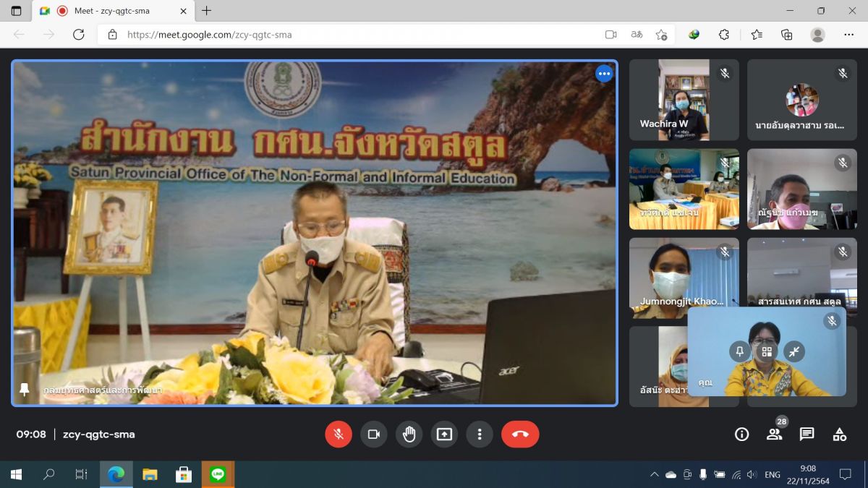Open the activities panel
868x488 pixels.
click(839, 435)
